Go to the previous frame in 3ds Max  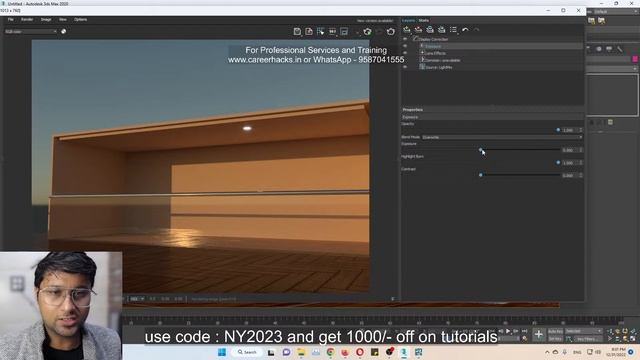click(x=501, y=331)
